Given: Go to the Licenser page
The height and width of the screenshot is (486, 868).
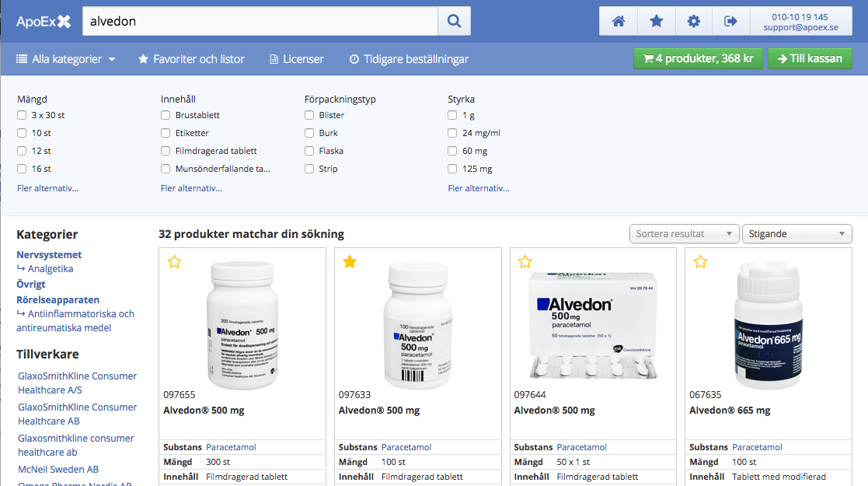Looking at the screenshot, I should click(297, 59).
